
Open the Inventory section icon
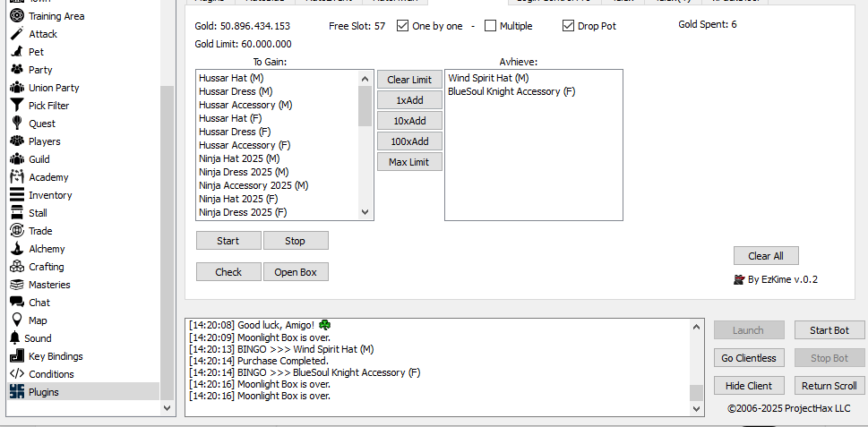coord(16,195)
